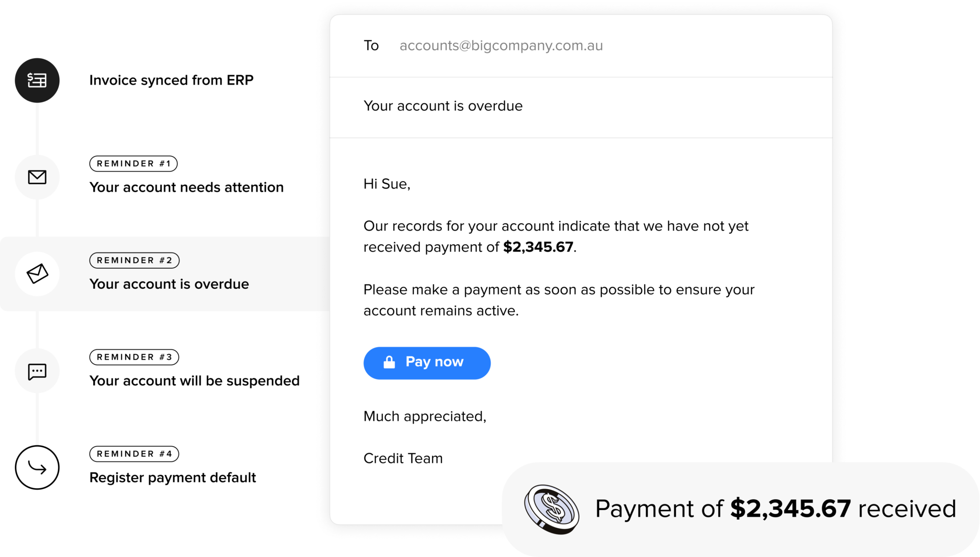
Task: Click the invoice icon atop the timeline
Action: pyautogui.click(x=37, y=80)
